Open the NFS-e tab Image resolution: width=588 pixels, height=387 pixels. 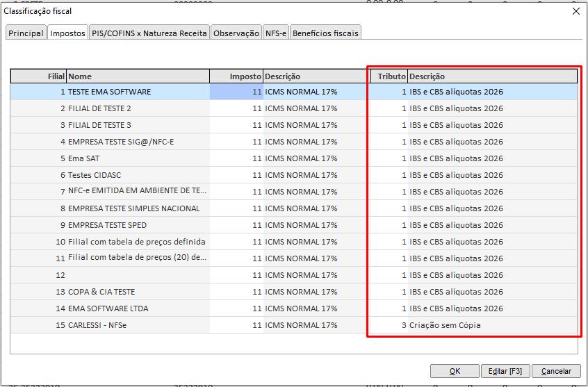coord(275,33)
